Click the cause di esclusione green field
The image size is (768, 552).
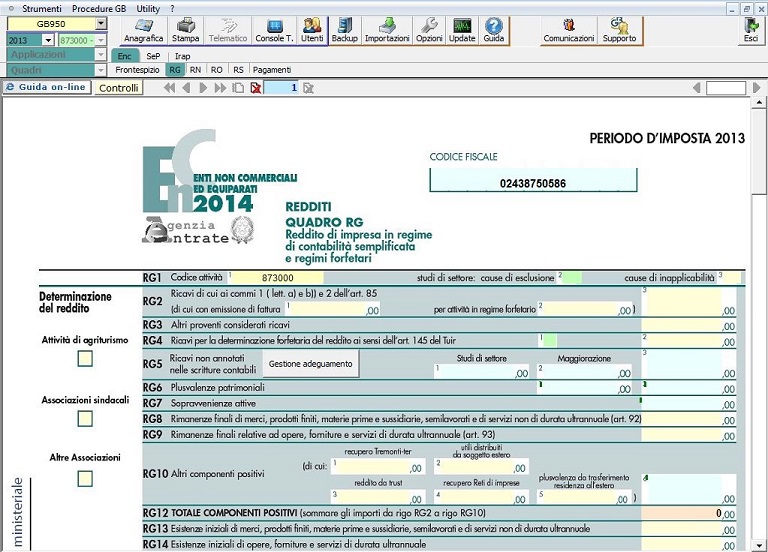click(x=572, y=278)
